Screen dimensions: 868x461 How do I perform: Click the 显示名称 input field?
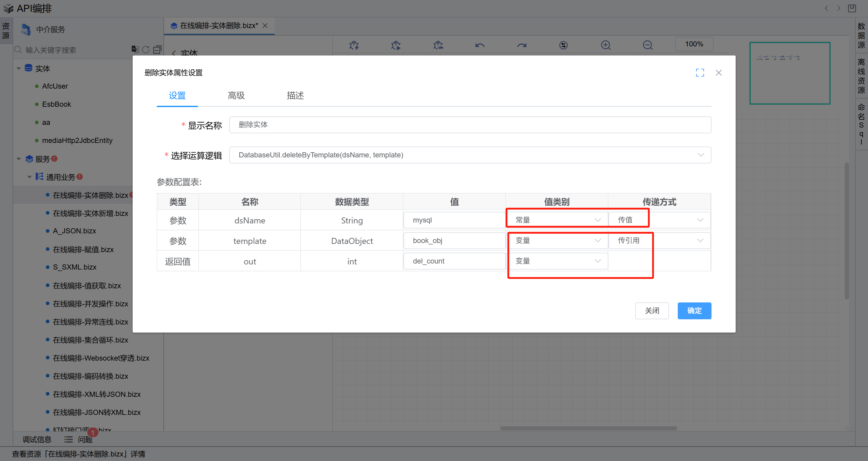click(470, 125)
